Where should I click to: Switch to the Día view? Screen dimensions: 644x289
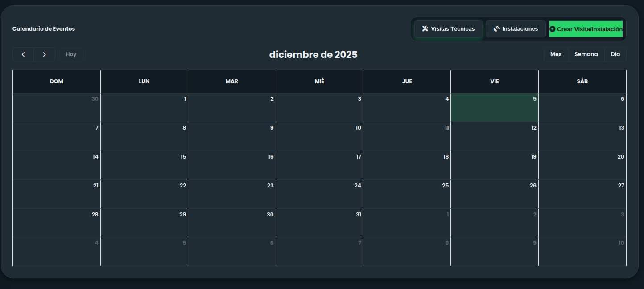615,54
